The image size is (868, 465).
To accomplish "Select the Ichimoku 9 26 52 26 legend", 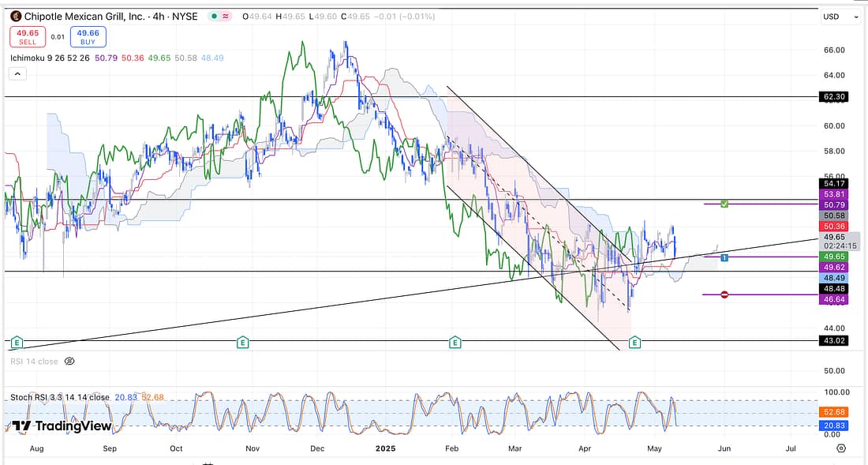I will click(x=47, y=58).
